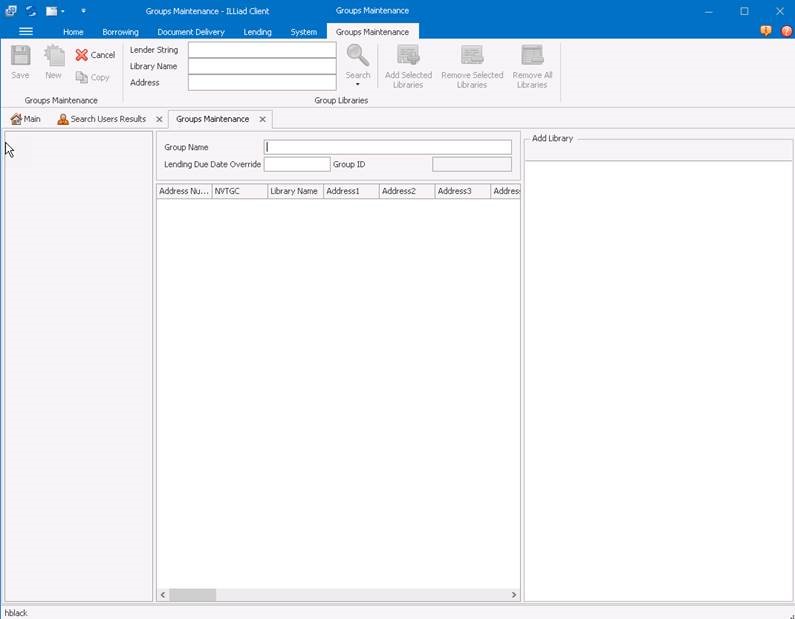This screenshot has width=795, height=619.
Task: Close the Groups Maintenance document tab
Action: [x=262, y=119]
